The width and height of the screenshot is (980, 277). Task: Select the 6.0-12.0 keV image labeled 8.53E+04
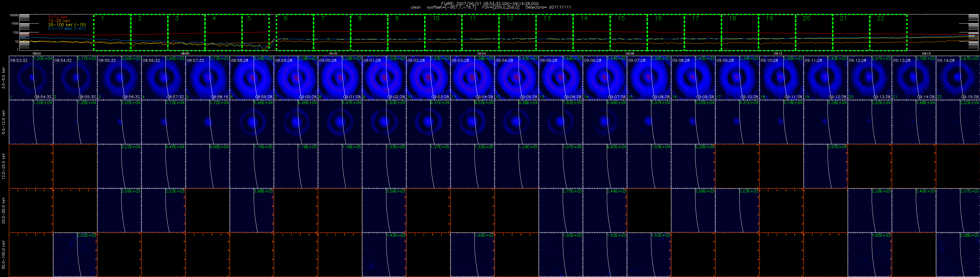point(472,122)
